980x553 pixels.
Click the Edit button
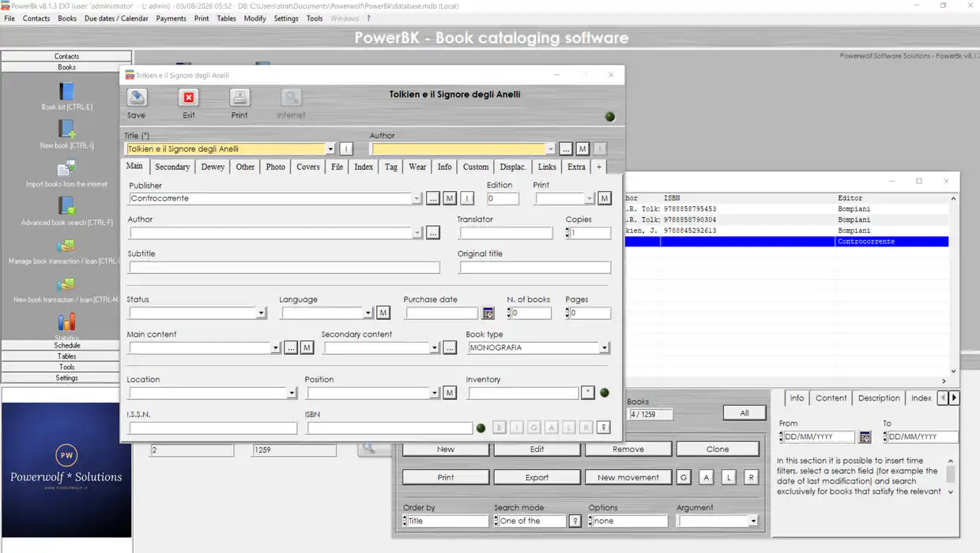(x=537, y=449)
